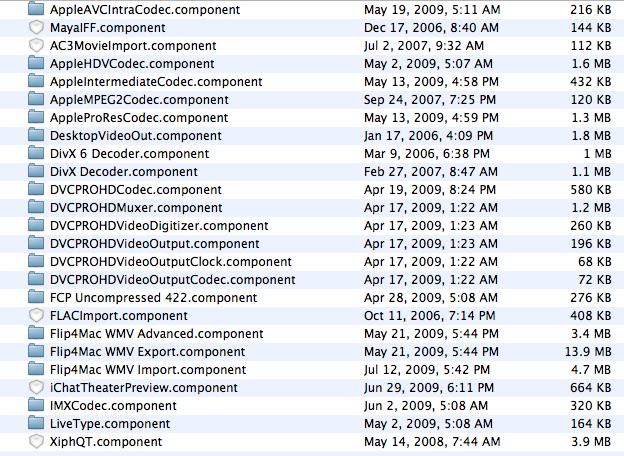624x456 pixels.
Task: Select AppleIntermediateCodec.component's modification date
Action: 431,82
